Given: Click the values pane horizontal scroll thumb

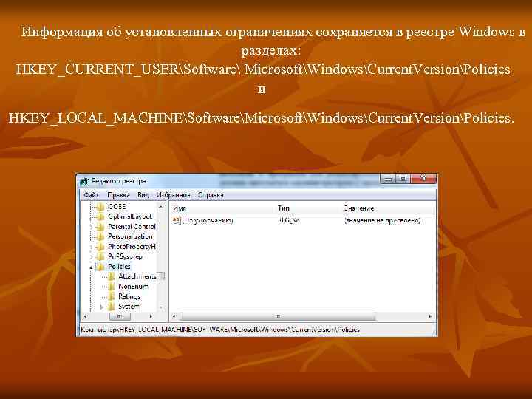Looking at the screenshot, I should 278,316.
